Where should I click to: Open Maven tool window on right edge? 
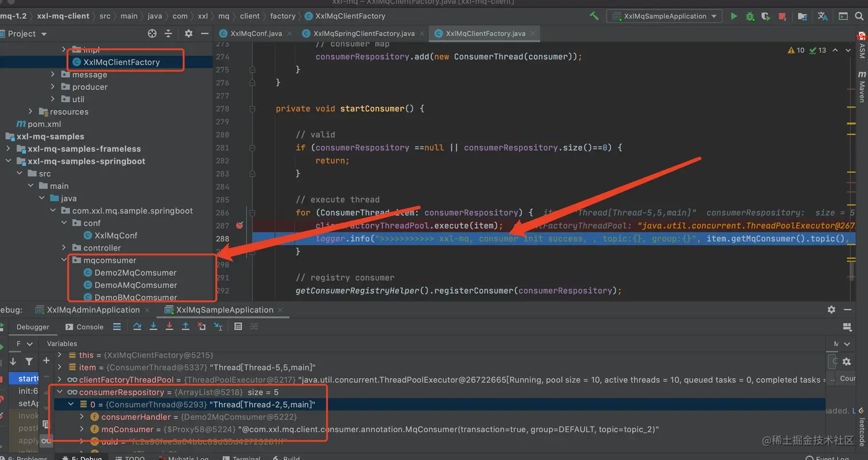pyautogui.click(x=862, y=86)
